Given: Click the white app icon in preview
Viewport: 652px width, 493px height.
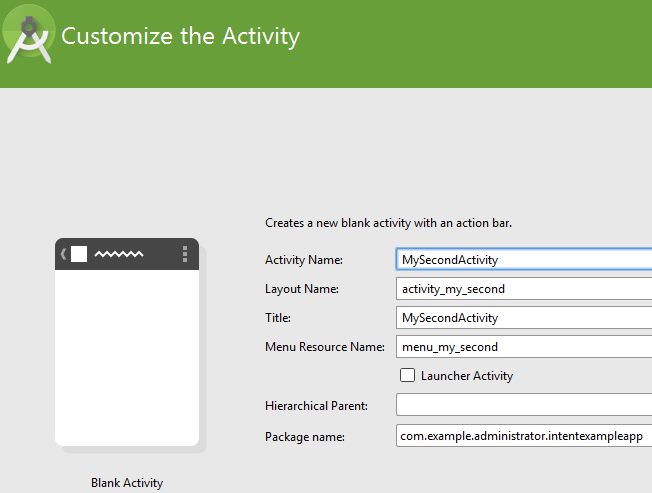Looking at the screenshot, I should click(x=79, y=254).
